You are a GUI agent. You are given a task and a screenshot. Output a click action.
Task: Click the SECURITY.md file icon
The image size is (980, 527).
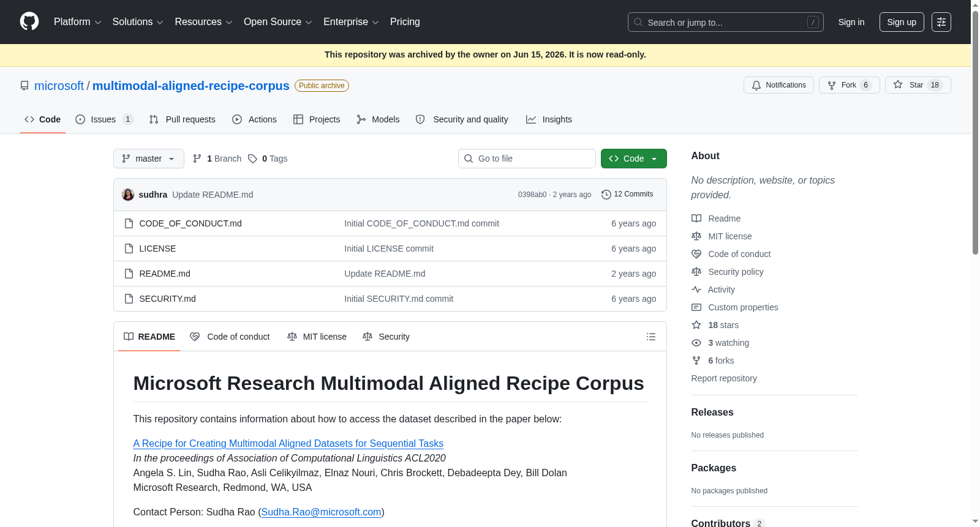[x=129, y=299]
